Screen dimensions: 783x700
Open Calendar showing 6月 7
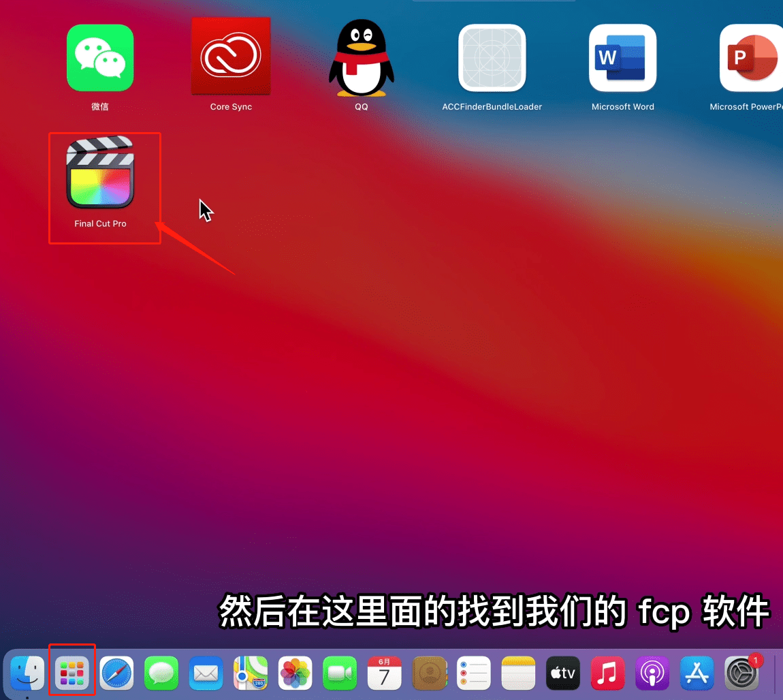(384, 673)
